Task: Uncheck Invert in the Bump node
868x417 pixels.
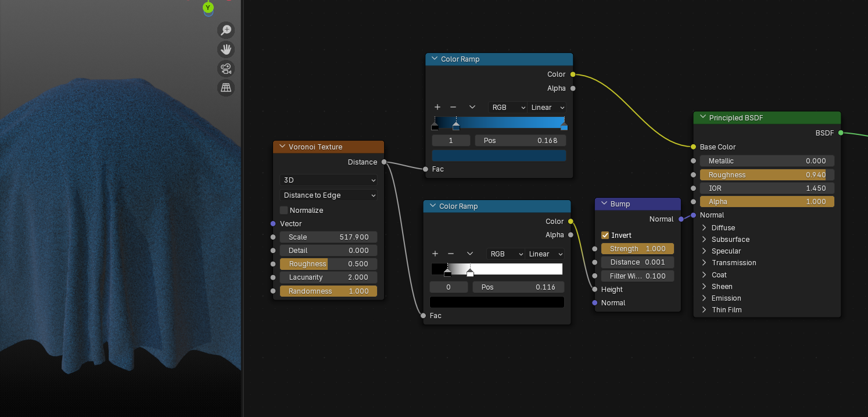Action: (605, 236)
